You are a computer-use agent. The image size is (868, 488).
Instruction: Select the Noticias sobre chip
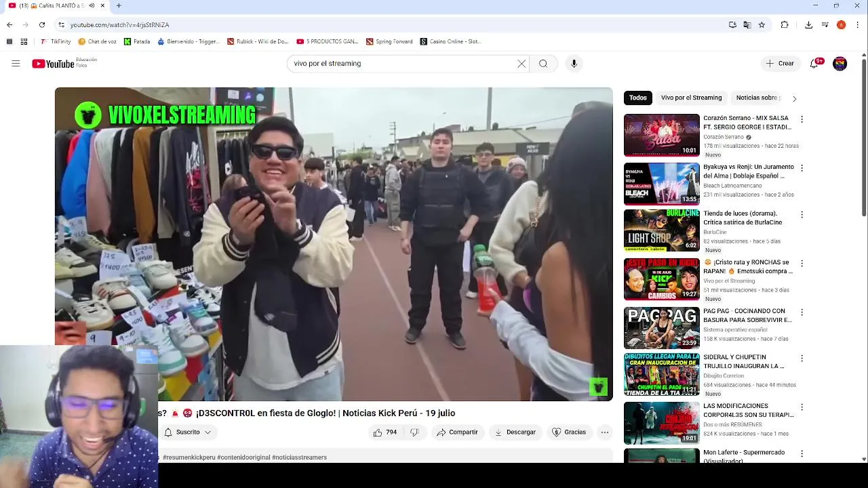(757, 98)
